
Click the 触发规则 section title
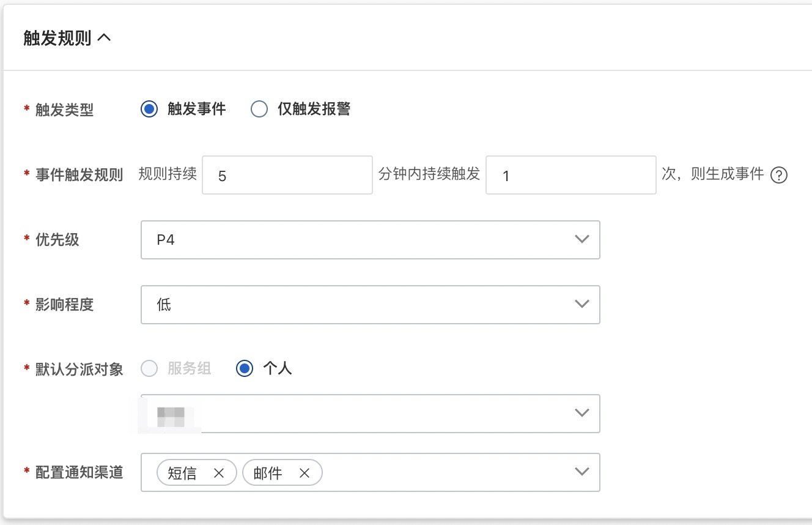57,38
